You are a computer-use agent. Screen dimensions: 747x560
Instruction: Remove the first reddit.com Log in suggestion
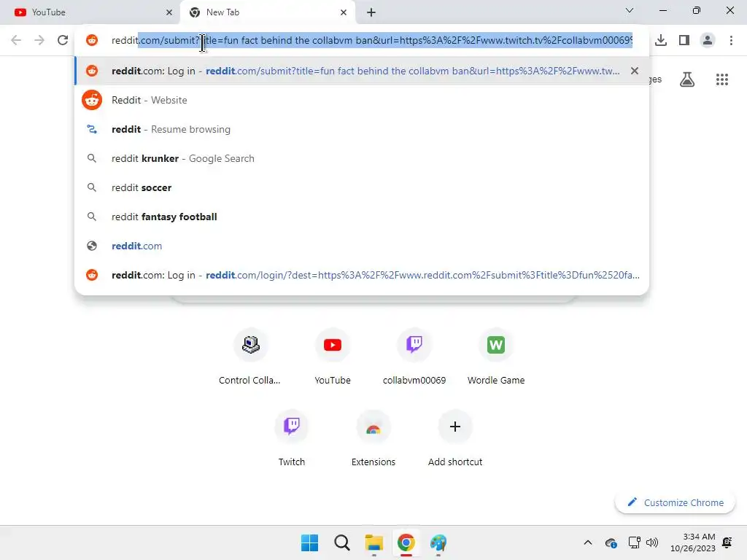click(634, 71)
